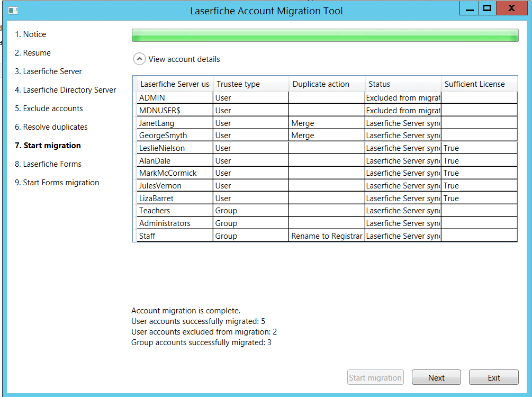Screen dimensions: 532x397
Task: Sort by Laserfiche Server user column header
Action: [x=175, y=84]
